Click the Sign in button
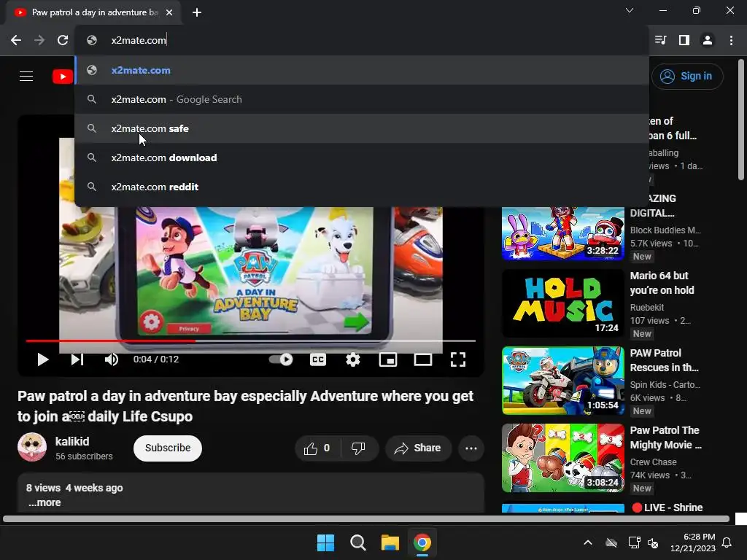This screenshot has width=747, height=560. coord(687,76)
